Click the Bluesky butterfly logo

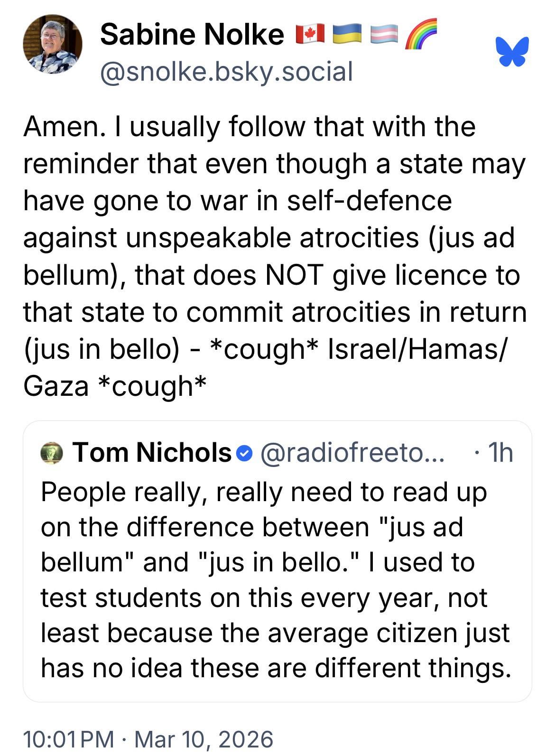[x=512, y=51]
